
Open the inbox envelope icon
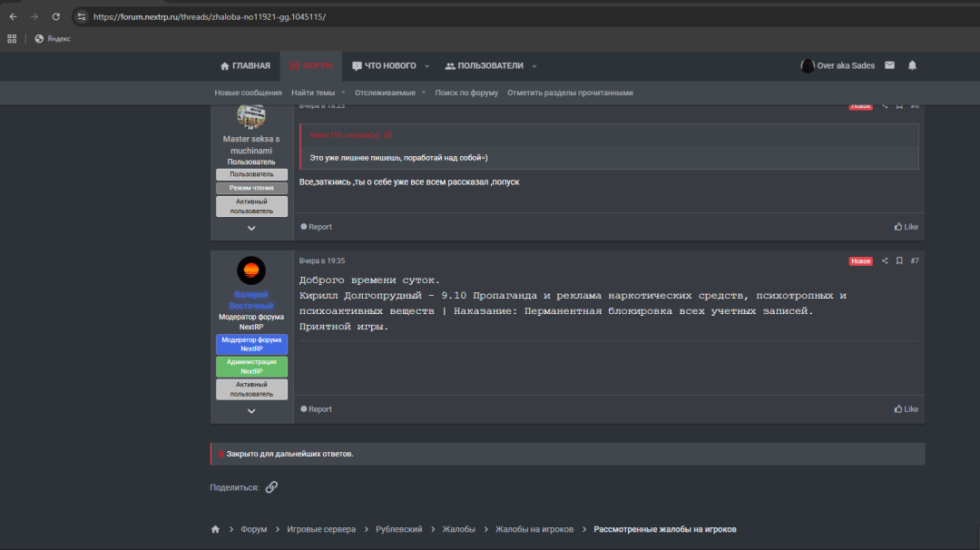889,65
